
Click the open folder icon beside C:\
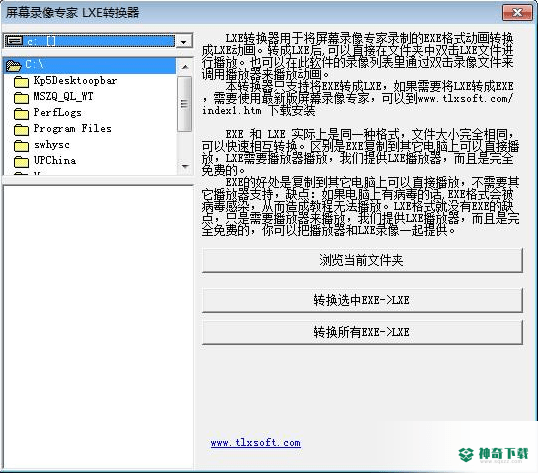[x=13, y=65]
